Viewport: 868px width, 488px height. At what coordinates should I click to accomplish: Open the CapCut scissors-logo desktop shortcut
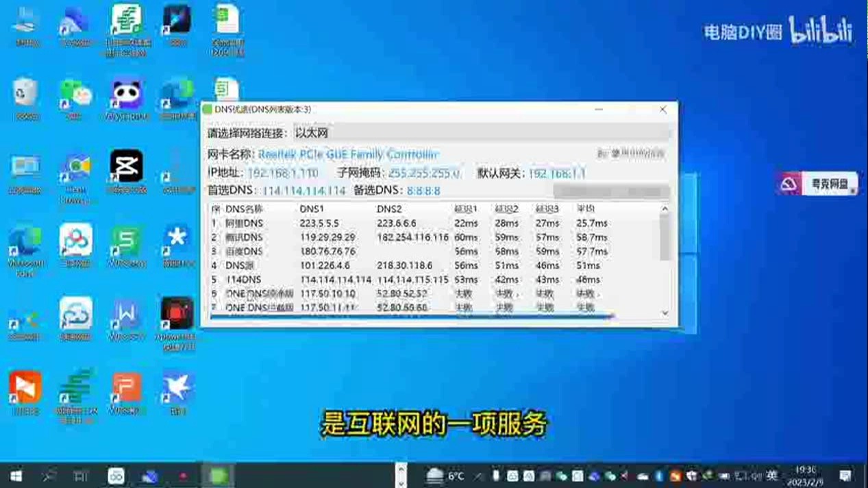(x=127, y=171)
